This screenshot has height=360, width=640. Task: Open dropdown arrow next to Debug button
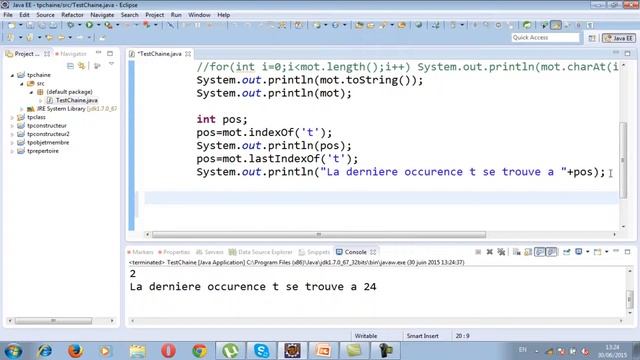pos(80,25)
